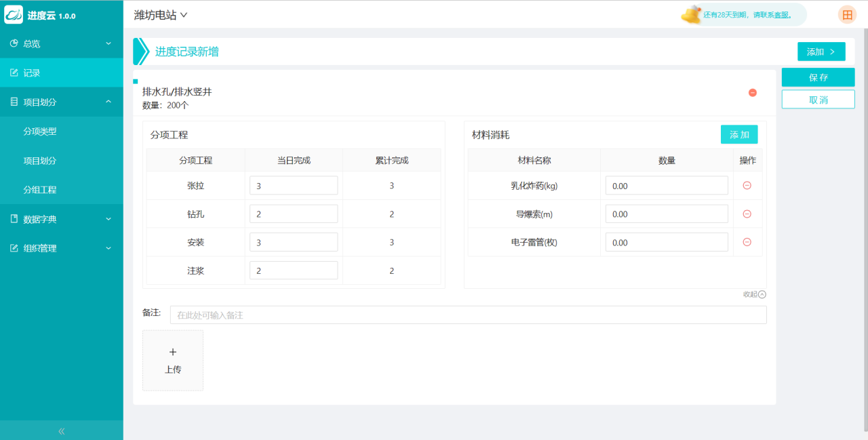Click the user avatar icon at top right
The width and height of the screenshot is (868, 440).
click(x=847, y=15)
